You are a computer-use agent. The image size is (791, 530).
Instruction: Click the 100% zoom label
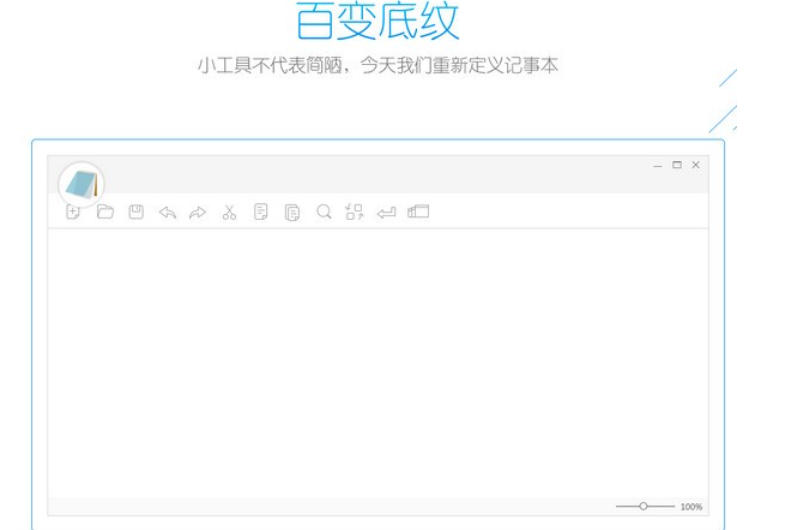(x=691, y=507)
